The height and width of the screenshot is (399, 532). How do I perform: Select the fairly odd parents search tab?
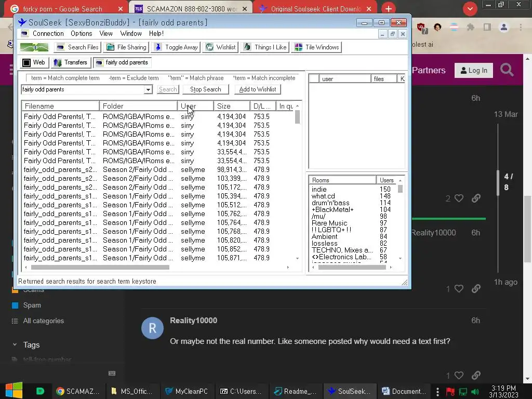coord(122,62)
